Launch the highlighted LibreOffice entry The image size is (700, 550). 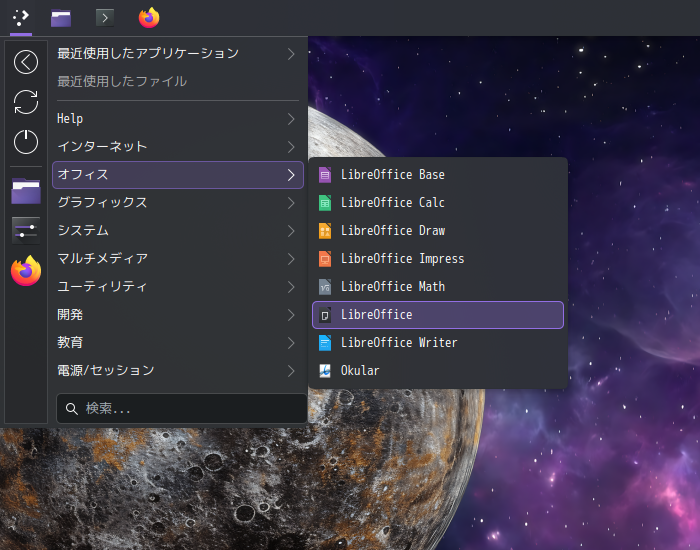[x=438, y=315]
